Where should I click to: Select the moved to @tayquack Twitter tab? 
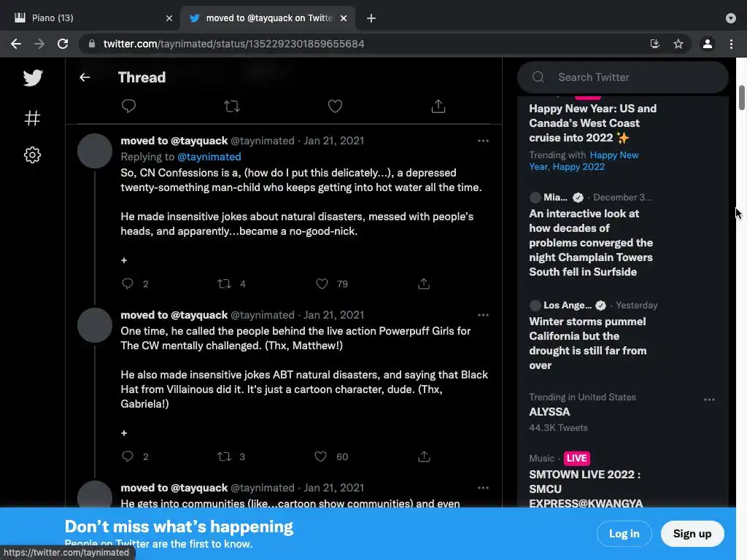coord(268,18)
